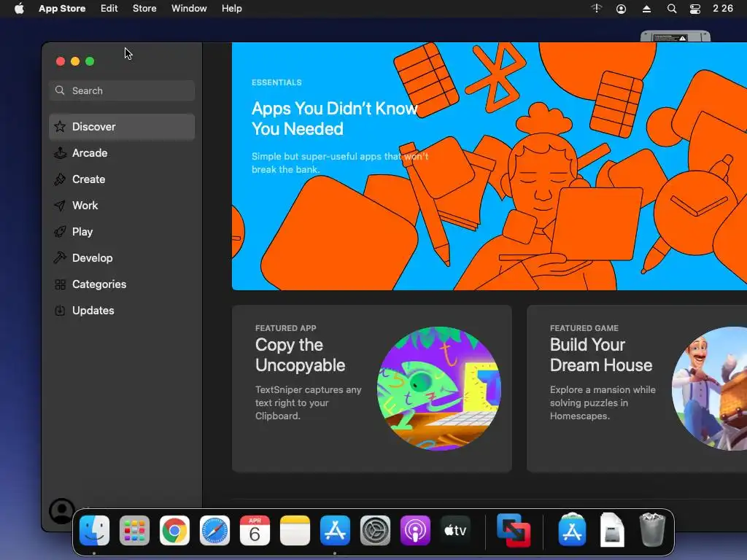Click the Develop hammer icon
This screenshot has width=747, height=560.
pos(60,257)
